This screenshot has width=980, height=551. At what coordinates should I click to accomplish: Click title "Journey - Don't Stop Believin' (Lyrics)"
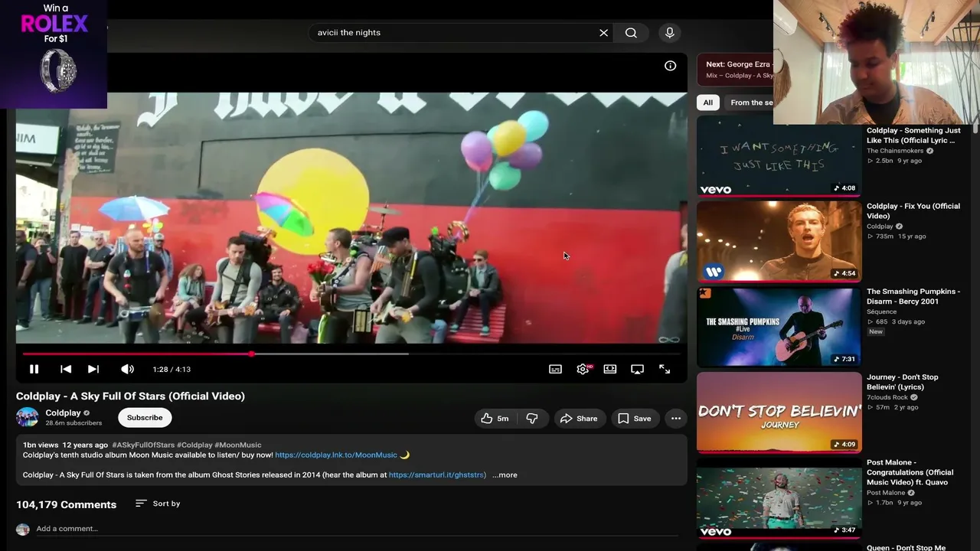pos(902,382)
